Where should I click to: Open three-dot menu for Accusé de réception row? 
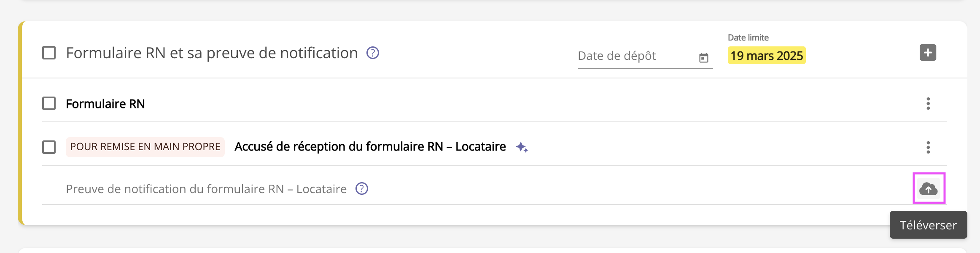(928, 147)
